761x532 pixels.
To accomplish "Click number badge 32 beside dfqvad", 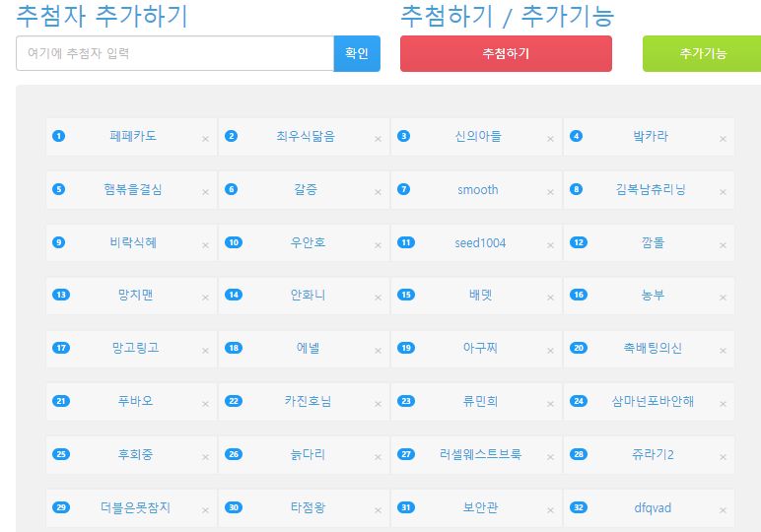I will point(579,507).
